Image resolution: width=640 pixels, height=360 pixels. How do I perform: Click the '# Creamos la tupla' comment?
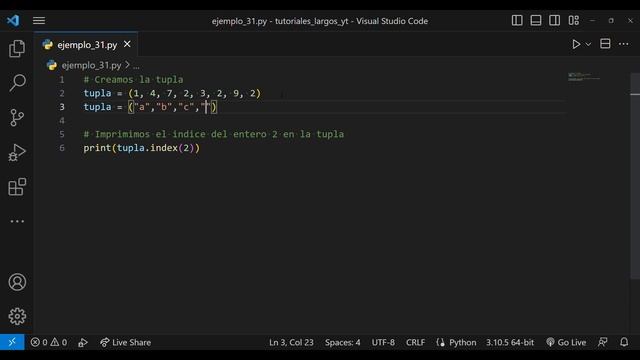point(133,80)
